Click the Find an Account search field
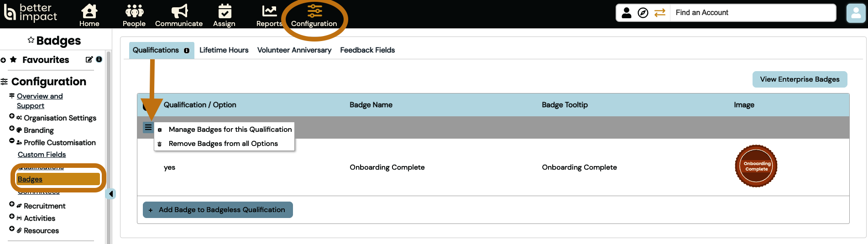Screen dimensions: 868x244 click(x=753, y=13)
